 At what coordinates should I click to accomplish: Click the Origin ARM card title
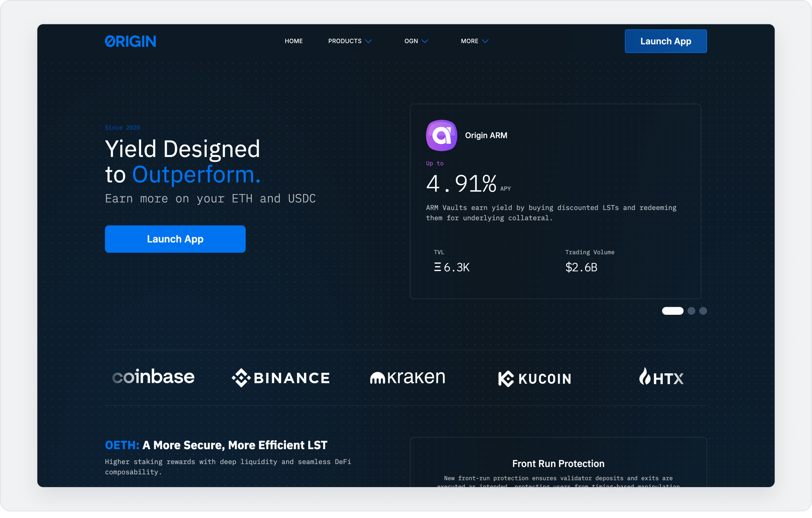pos(486,135)
